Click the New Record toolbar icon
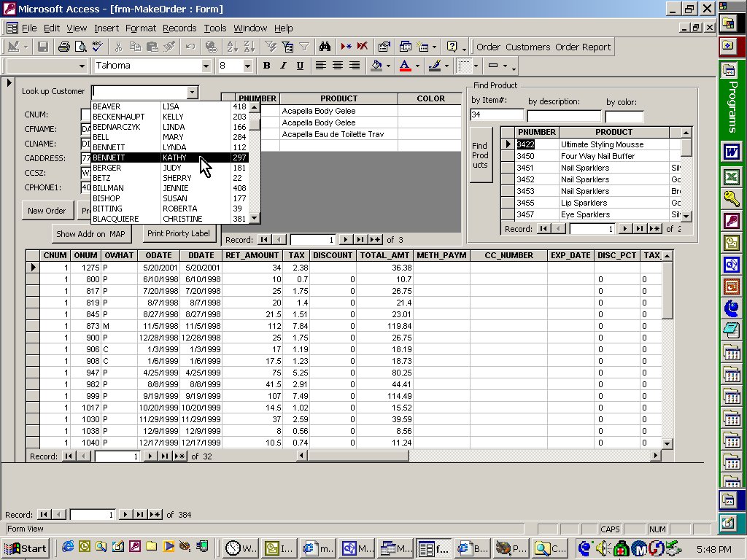This screenshot has height=560, width=747. pos(347,47)
